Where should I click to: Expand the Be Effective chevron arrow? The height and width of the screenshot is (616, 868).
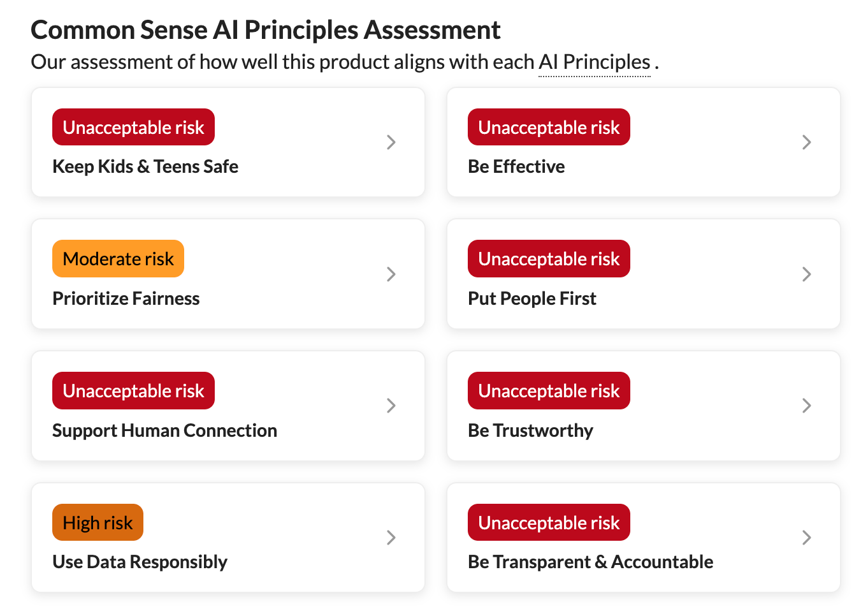click(807, 142)
